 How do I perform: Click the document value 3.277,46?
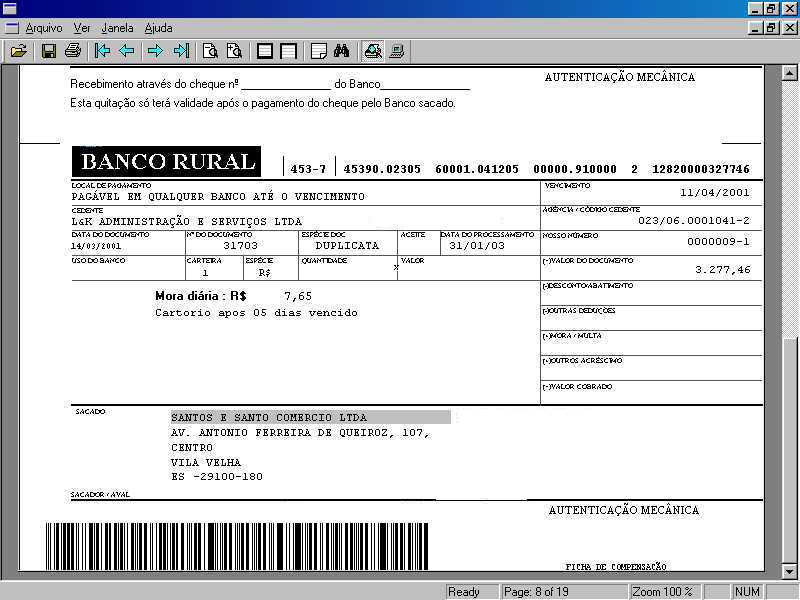(x=722, y=269)
